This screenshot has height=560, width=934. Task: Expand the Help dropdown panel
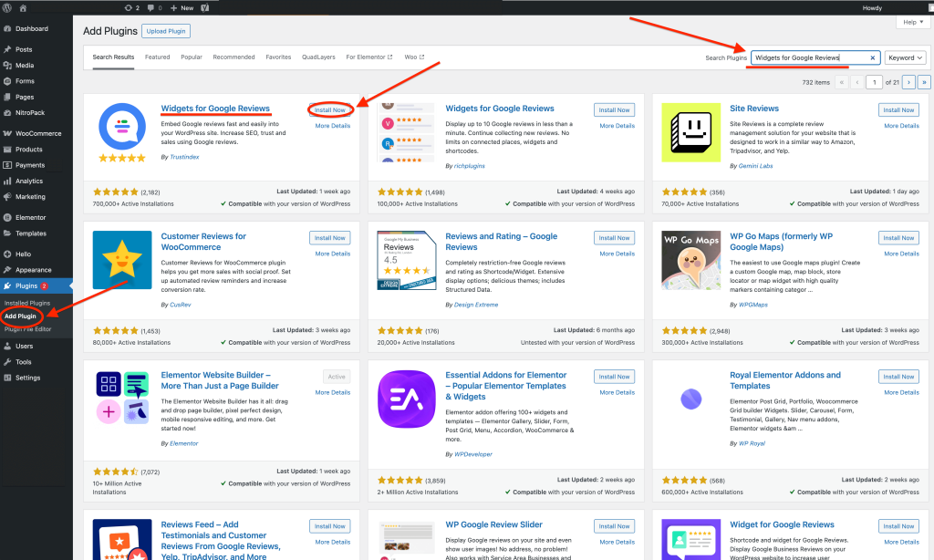pyautogui.click(x=911, y=22)
